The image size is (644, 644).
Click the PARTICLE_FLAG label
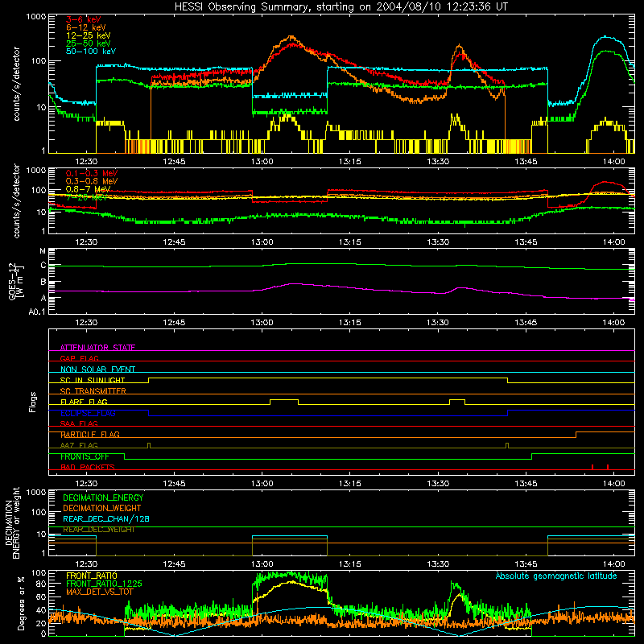[x=90, y=434]
